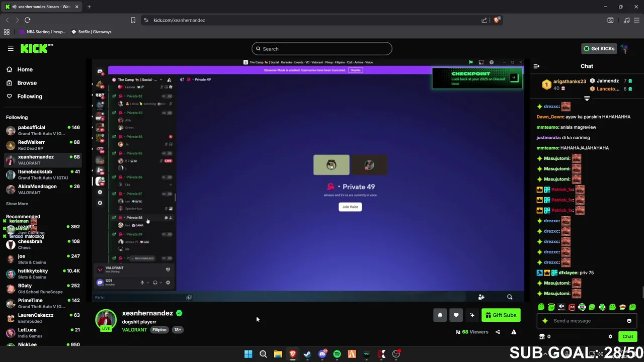
Task: Reload the browser page
Action: (x=27, y=20)
